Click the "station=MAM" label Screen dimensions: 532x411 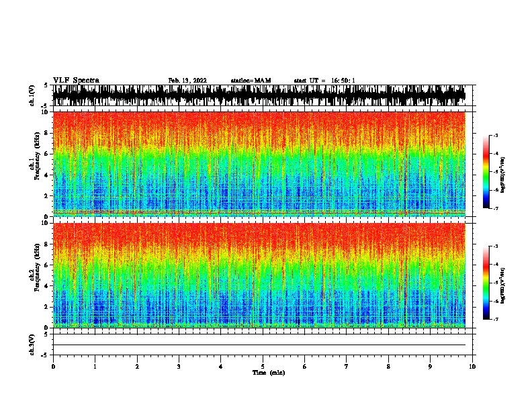click(x=251, y=81)
